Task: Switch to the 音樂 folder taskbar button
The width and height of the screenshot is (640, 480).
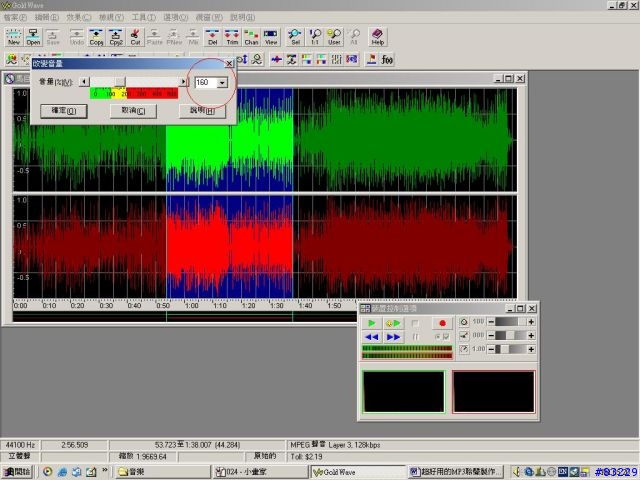Action: point(162,472)
